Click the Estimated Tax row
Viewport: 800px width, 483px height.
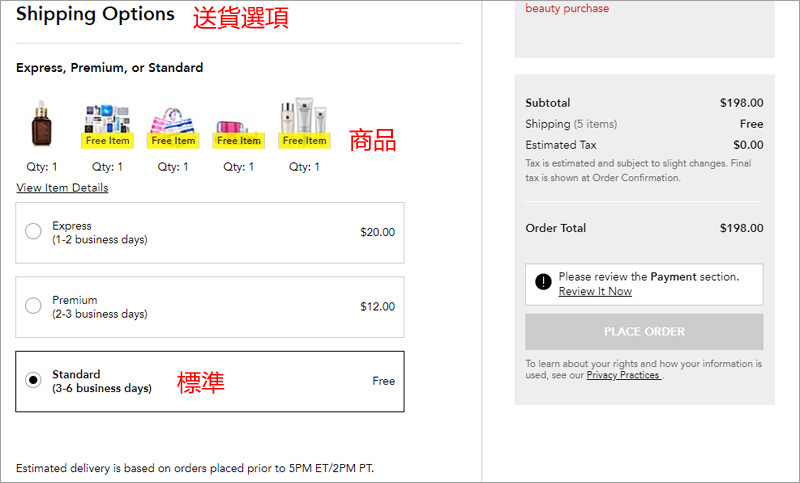(x=644, y=145)
